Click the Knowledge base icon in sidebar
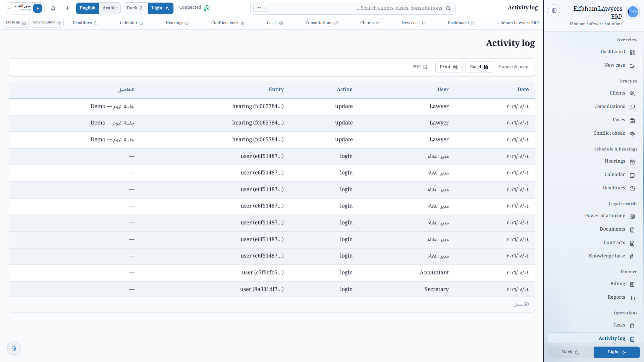 (x=632, y=257)
